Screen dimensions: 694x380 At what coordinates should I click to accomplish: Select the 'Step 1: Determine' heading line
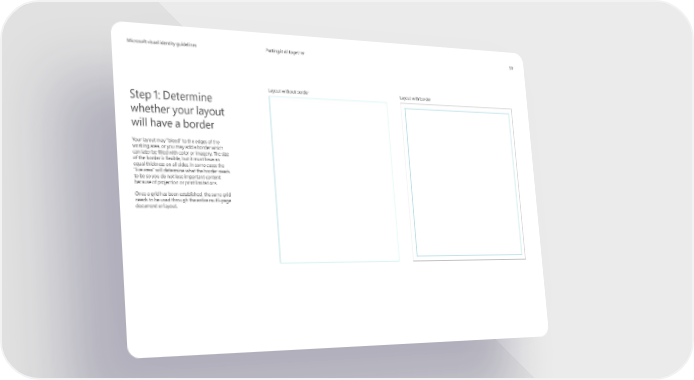click(x=171, y=96)
